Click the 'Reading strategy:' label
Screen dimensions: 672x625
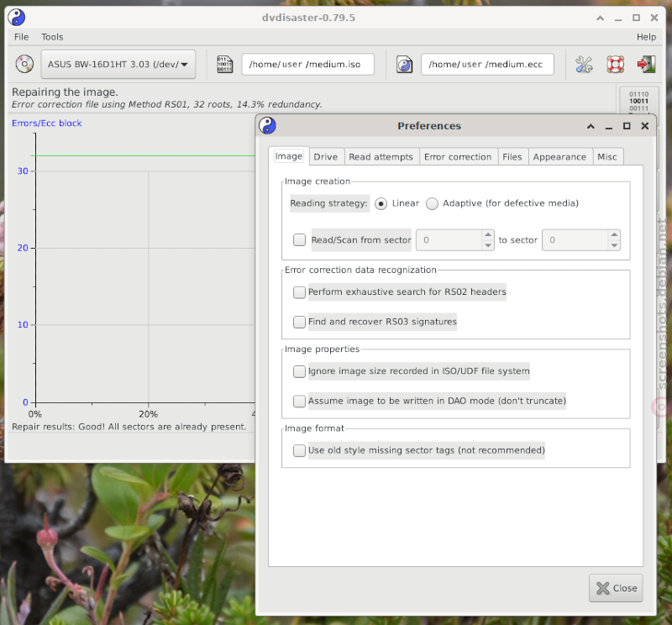pos(328,203)
